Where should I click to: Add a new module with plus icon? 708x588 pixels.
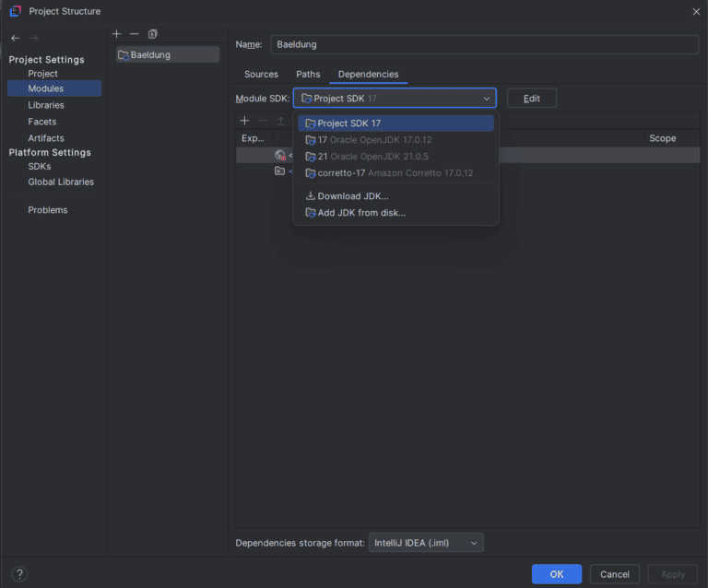coord(117,34)
